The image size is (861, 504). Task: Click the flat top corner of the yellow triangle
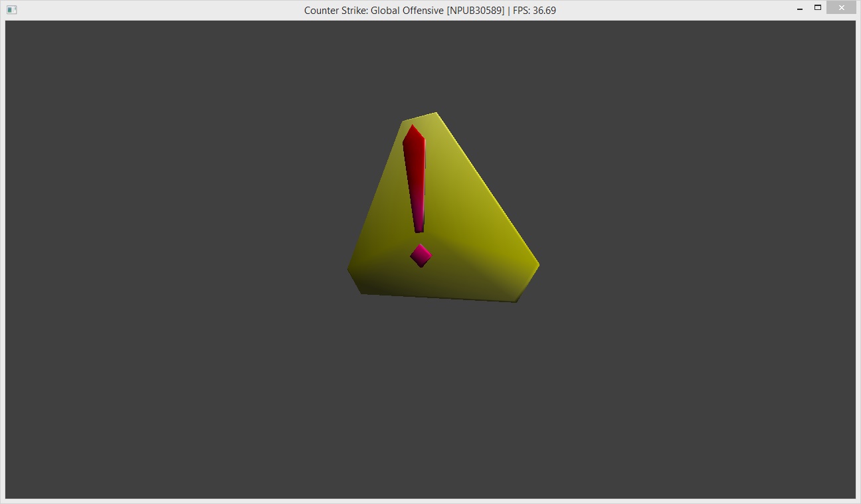(420, 117)
